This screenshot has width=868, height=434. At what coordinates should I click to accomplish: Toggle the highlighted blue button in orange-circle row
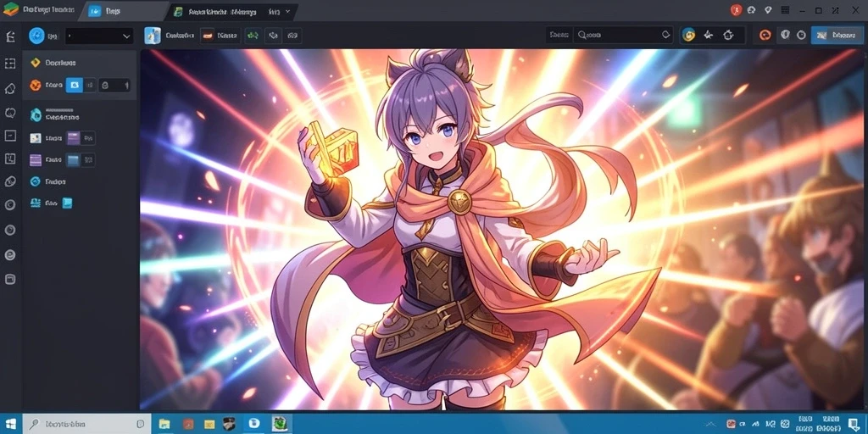pos(75,86)
